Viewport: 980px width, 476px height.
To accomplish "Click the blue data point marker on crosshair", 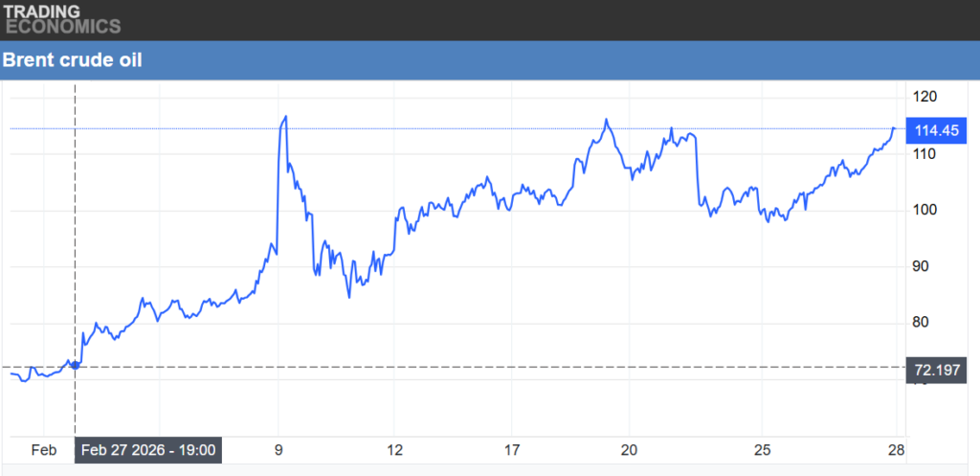I will 75,366.
